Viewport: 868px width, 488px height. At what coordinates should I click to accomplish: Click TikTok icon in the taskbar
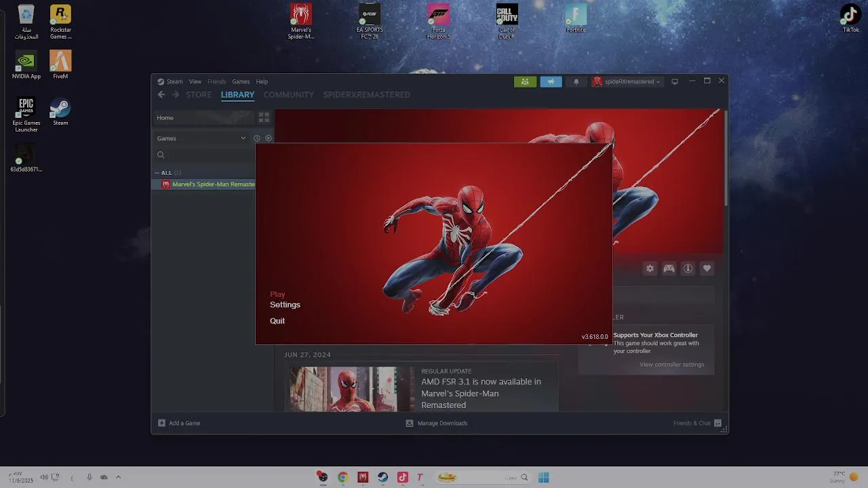[x=402, y=477]
